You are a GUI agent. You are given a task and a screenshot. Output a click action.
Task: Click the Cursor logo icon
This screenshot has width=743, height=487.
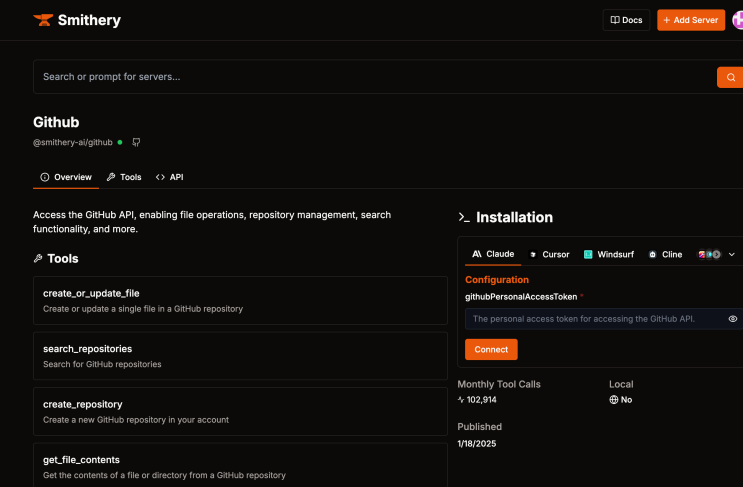coord(533,254)
